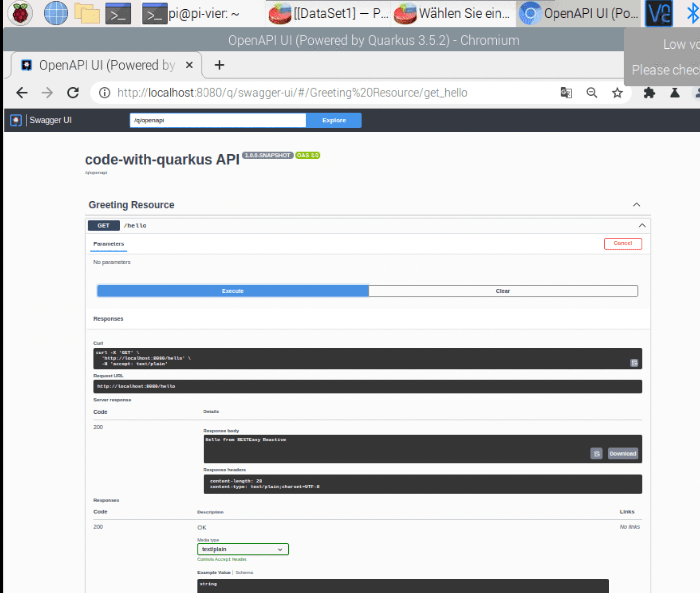This screenshot has width=700, height=593.
Task: Open the Media type text/plain dropdown
Action: pyautogui.click(x=243, y=549)
